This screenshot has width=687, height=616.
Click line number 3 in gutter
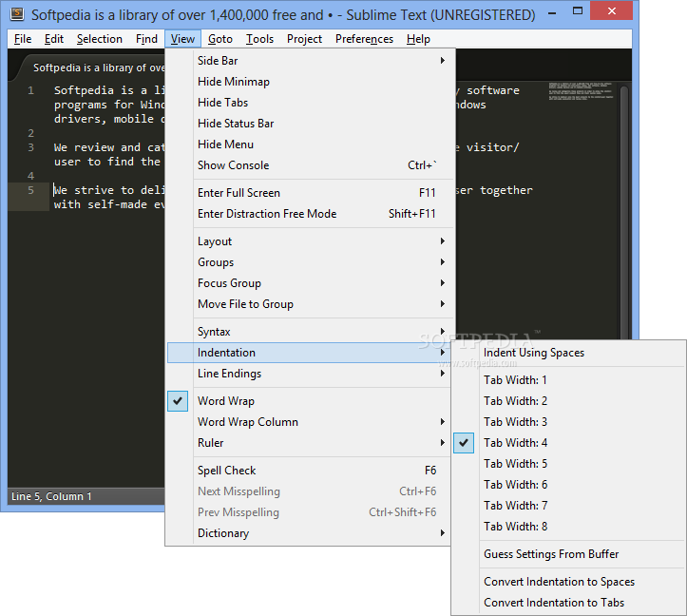(30, 147)
